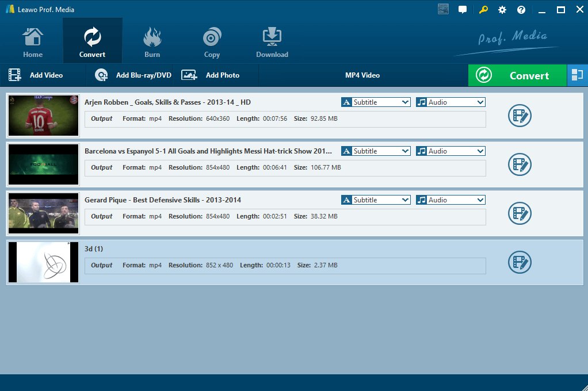Screen dimensions: 588x391
Task: Open the feedback chat bubble icon
Action: (x=463, y=10)
